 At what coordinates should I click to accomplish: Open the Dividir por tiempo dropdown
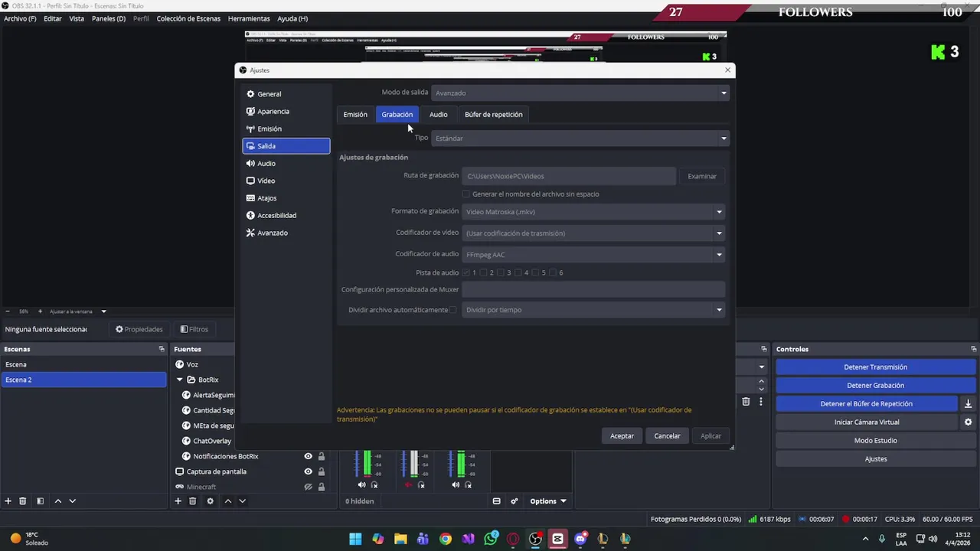pos(593,310)
